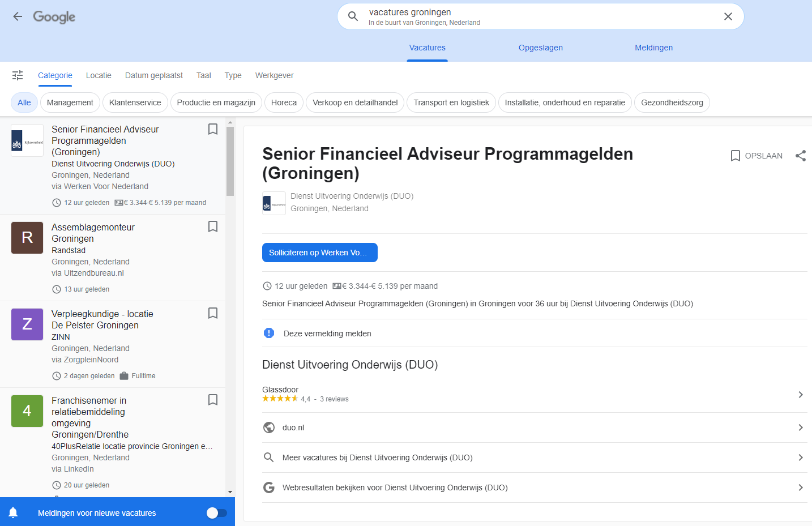Filter by Verkoop en detailhandel chip

[x=355, y=102]
